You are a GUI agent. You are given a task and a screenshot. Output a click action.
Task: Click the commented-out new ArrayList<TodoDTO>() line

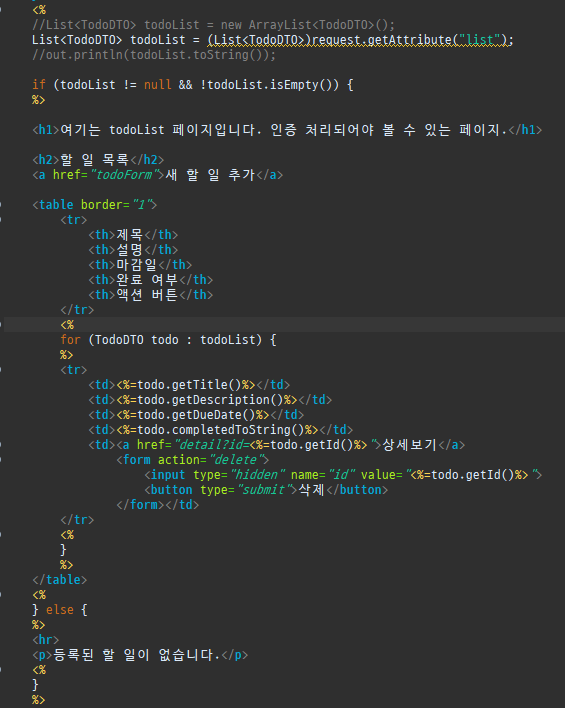(x=213, y=25)
